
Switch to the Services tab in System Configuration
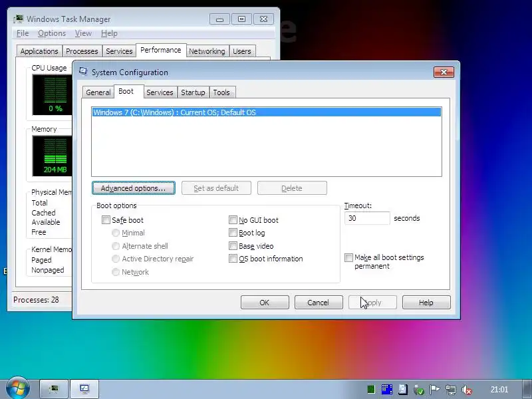(160, 92)
